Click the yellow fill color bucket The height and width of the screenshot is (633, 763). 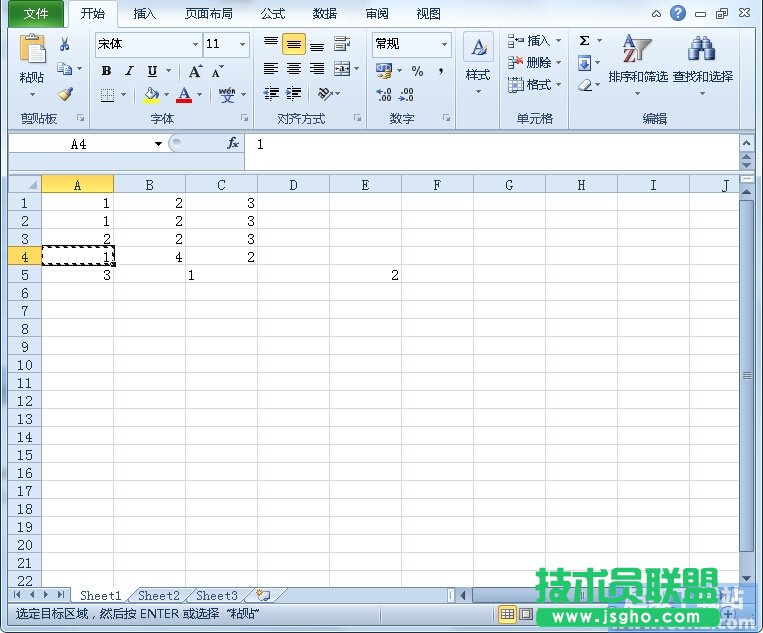tap(151, 95)
